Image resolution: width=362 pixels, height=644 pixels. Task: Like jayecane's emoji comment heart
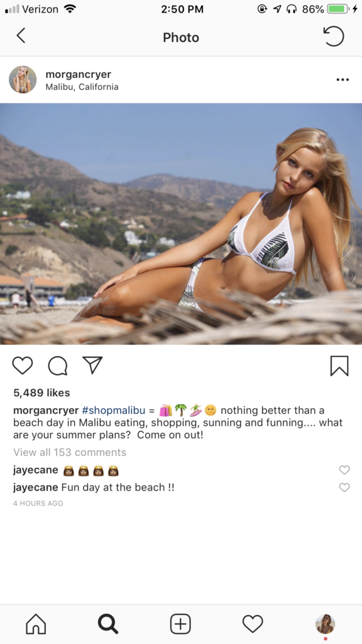(344, 470)
